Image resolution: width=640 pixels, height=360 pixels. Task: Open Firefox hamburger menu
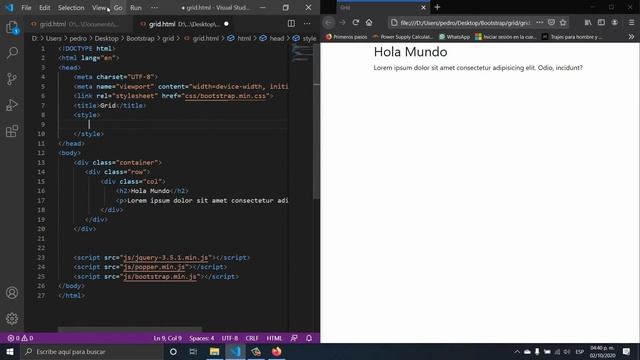tap(631, 22)
